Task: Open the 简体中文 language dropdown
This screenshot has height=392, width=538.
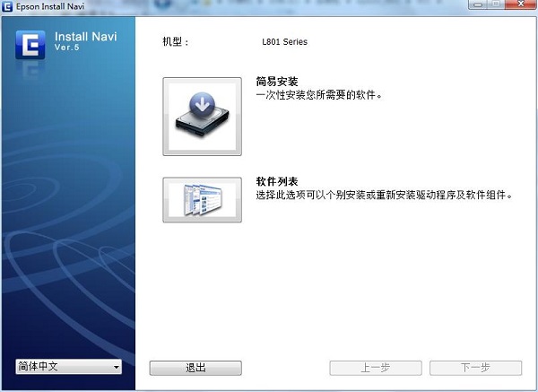Action: 69,367
